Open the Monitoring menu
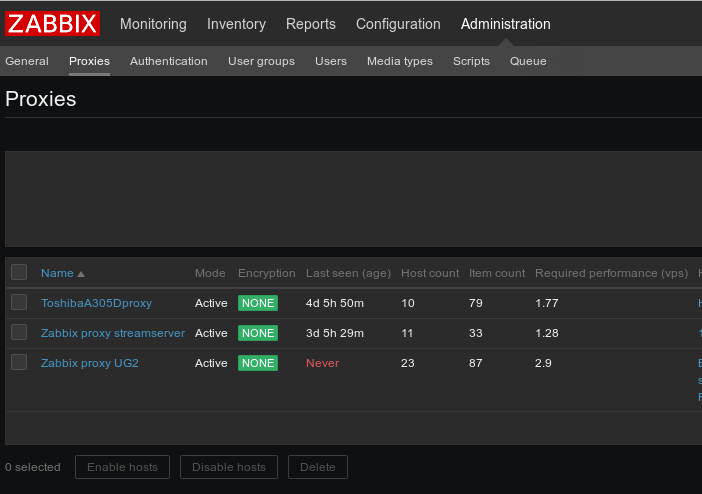This screenshot has height=494, width=702. [153, 24]
